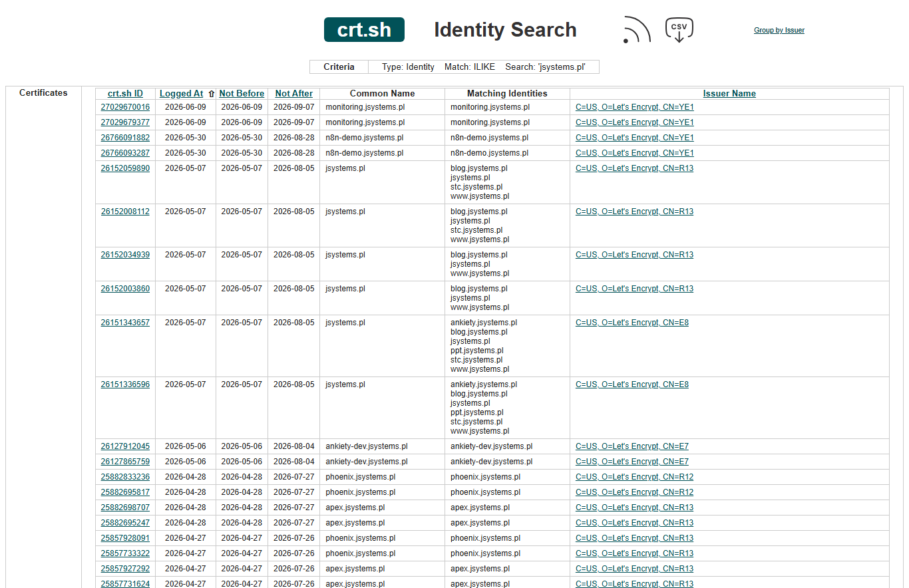The height and width of the screenshot is (588, 909).
Task: Open certificate ID 25882833236
Action: point(125,477)
